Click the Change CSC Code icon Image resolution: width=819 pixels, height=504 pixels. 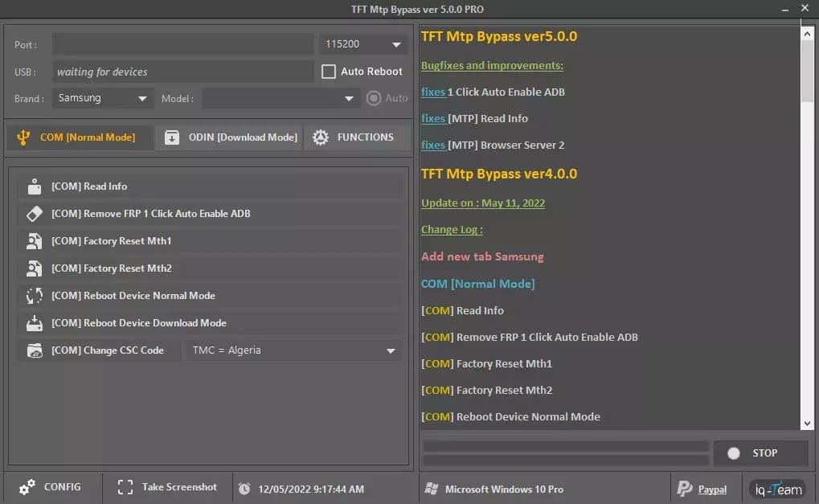click(x=34, y=350)
